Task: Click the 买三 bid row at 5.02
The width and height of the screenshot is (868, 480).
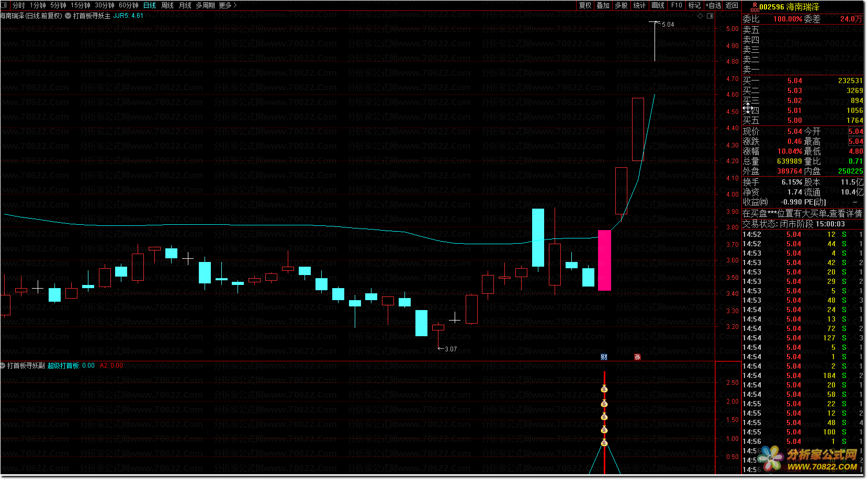Action: pyautogui.click(x=803, y=100)
